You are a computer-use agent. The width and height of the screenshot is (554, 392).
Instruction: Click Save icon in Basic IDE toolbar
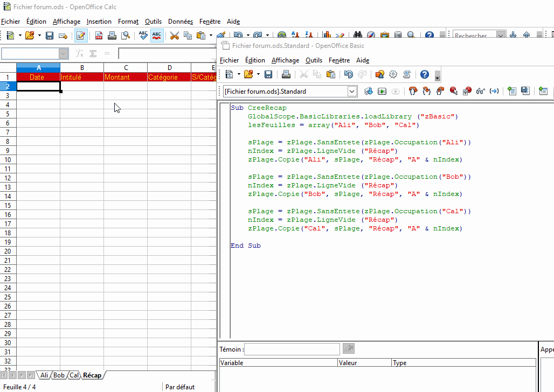click(268, 74)
